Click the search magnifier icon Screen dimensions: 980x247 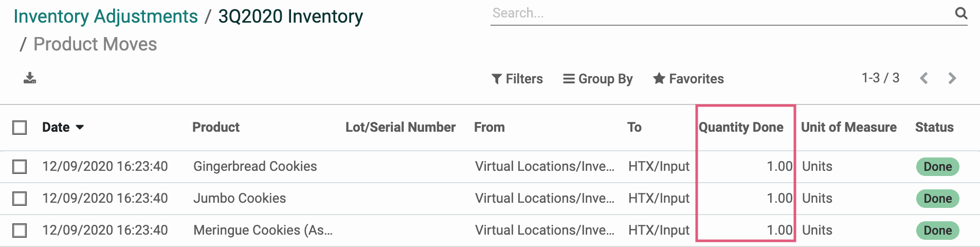pyautogui.click(x=961, y=13)
